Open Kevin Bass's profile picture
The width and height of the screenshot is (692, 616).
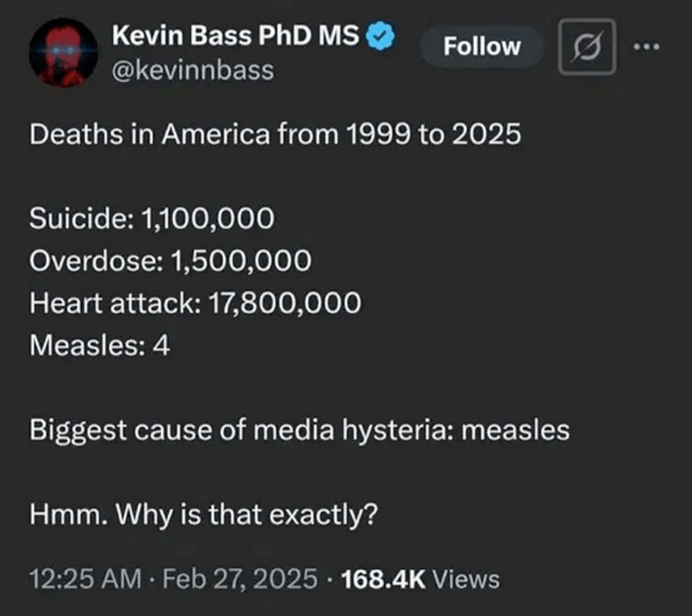coord(63,53)
